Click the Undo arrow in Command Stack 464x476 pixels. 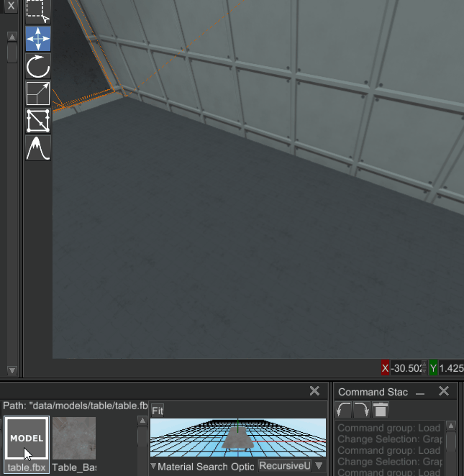[x=343, y=410]
